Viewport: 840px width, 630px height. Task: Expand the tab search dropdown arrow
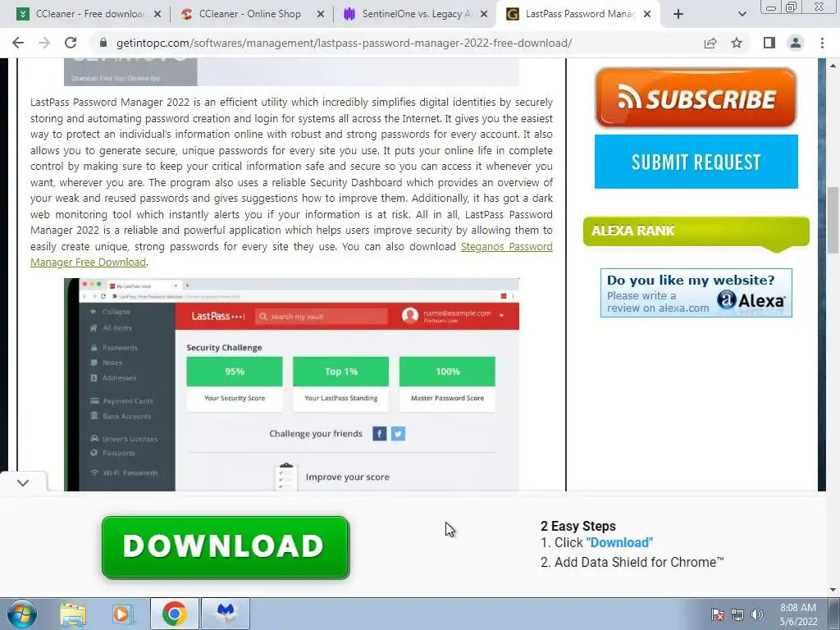point(742,15)
